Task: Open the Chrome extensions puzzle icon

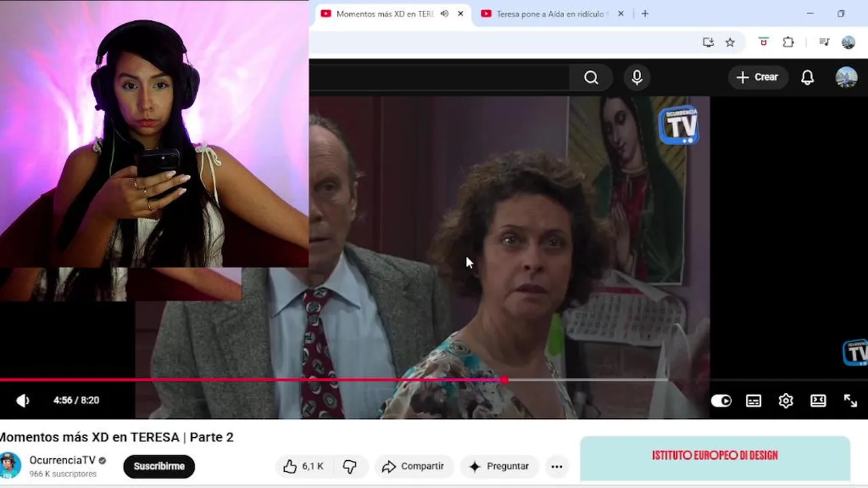Action: [788, 42]
